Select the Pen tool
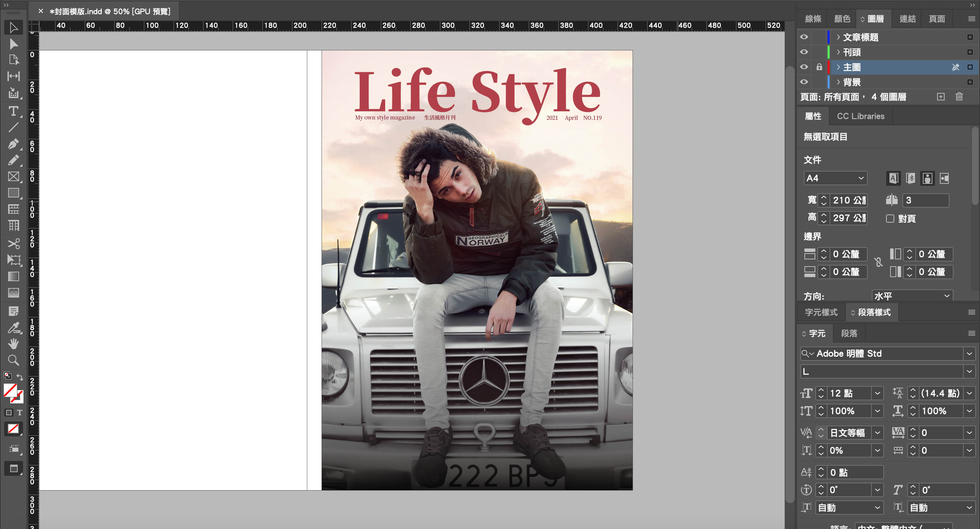 13,144
